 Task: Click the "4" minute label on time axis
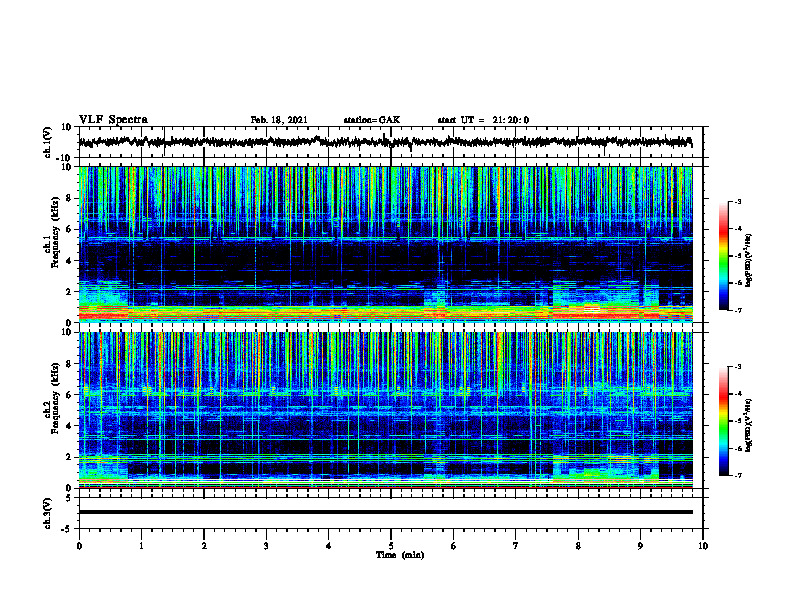(x=329, y=546)
